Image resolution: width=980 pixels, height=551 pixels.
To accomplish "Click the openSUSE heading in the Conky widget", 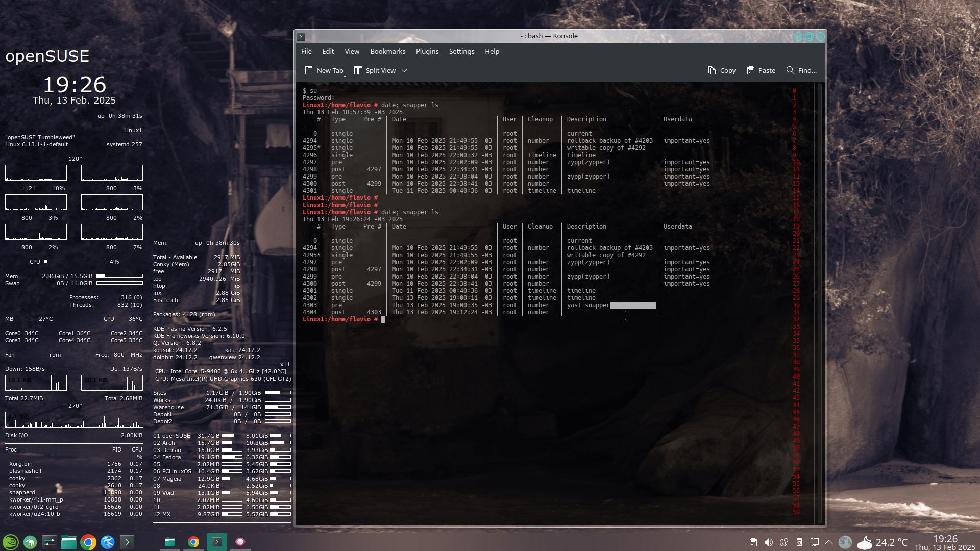I will pos(47,56).
